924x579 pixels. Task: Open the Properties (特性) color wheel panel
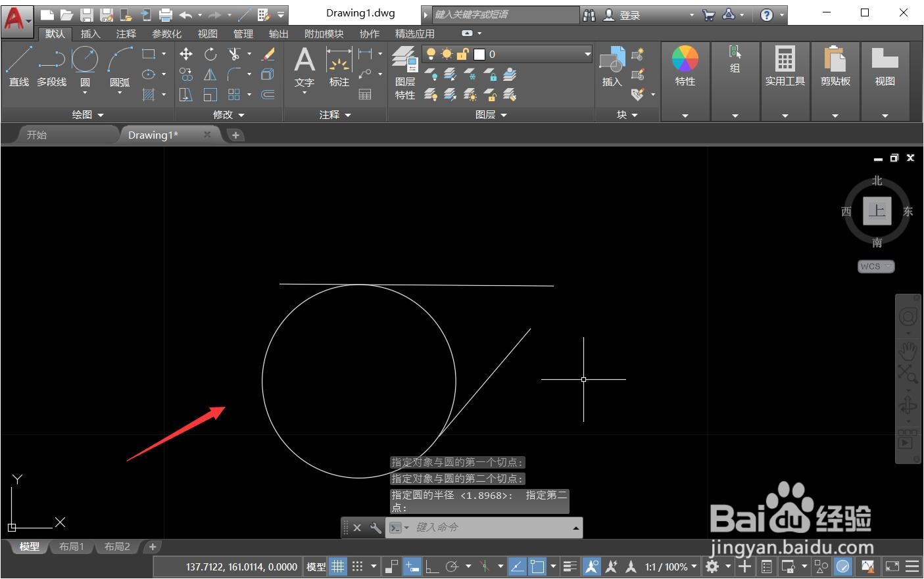tap(685, 66)
